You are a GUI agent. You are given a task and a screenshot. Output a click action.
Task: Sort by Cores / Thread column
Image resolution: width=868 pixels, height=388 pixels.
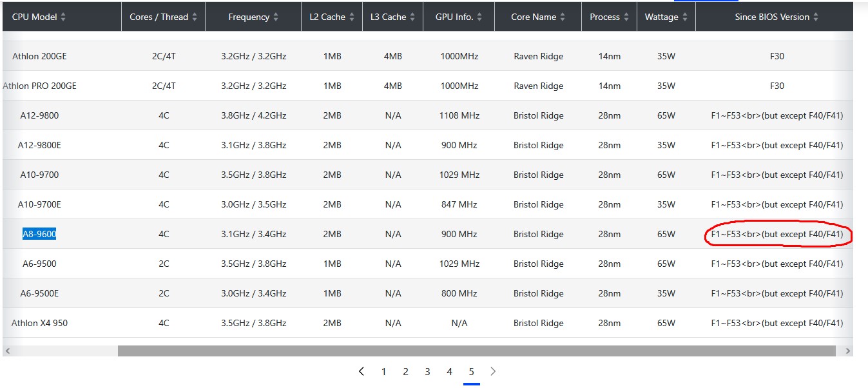pos(195,17)
